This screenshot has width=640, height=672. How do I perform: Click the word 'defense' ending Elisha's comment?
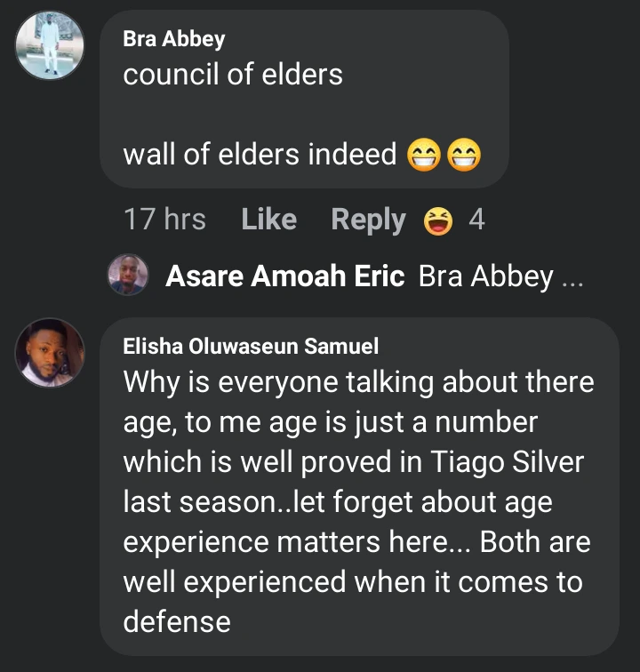click(177, 620)
